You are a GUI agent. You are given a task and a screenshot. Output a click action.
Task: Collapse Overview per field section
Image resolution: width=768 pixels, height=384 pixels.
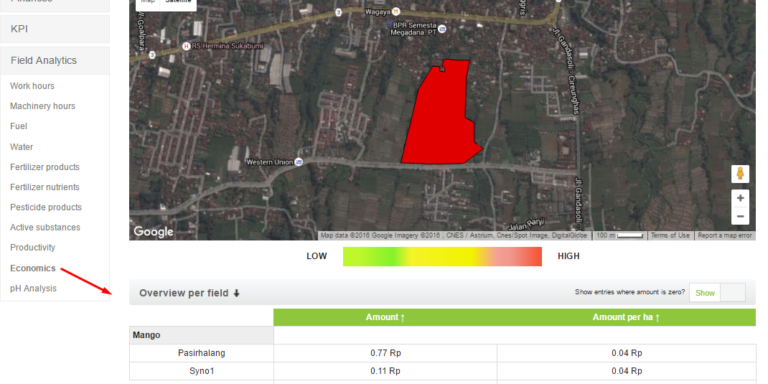pos(189,293)
